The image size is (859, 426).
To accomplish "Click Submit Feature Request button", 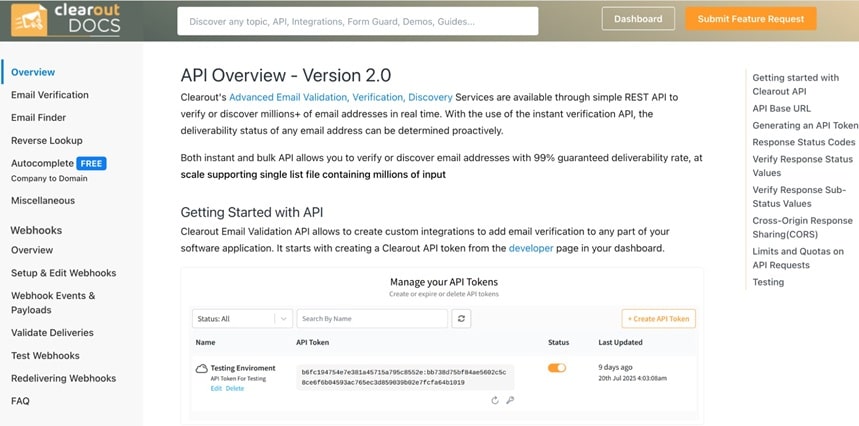I will [x=751, y=19].
